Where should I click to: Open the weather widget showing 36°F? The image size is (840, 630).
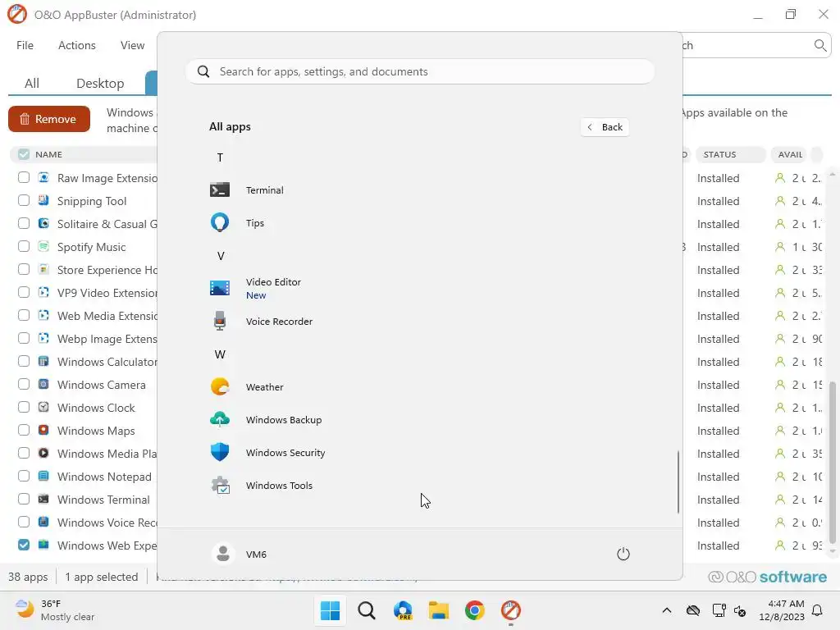point(55,610)
